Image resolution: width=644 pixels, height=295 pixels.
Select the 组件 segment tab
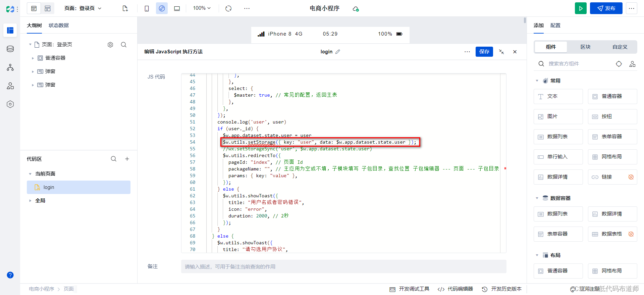pos(551,47)
